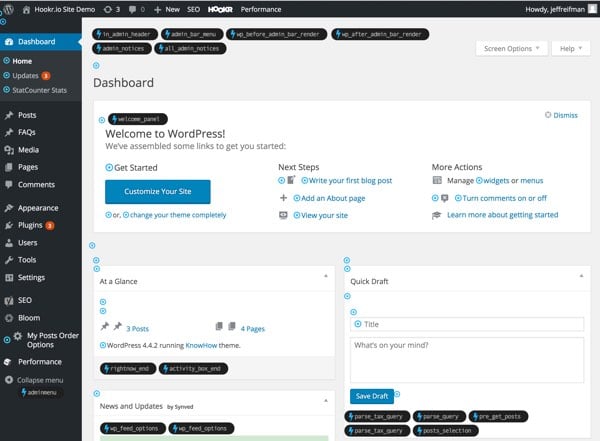Image resolution: width=600 pixels, height=441 pixels.
Task: Open Tools via its wrench icon
Action: 9,260
